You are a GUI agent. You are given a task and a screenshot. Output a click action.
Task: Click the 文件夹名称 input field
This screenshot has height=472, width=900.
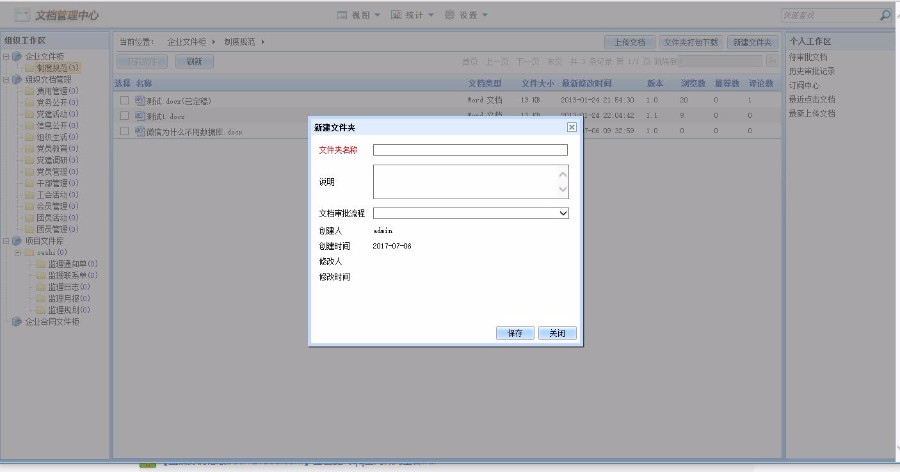(470, 150)
